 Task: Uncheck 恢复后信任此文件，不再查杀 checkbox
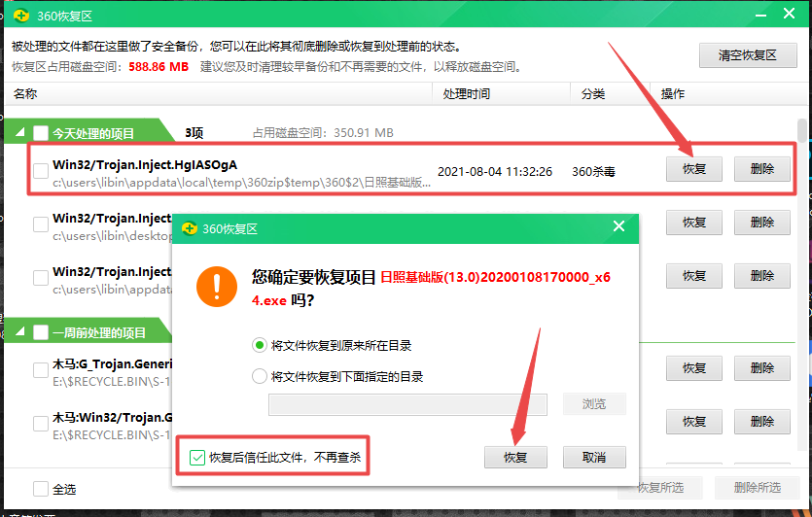(197, 457)
